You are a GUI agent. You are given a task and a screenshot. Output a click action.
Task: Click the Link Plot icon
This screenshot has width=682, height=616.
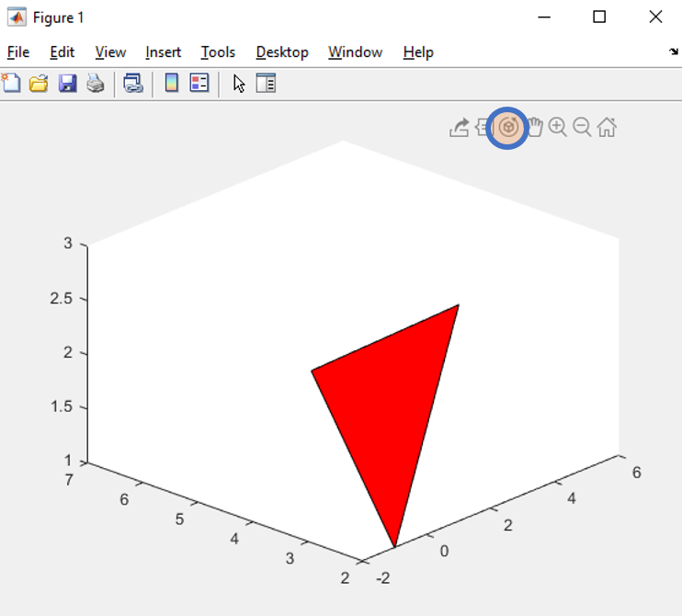tap(133, 83)
